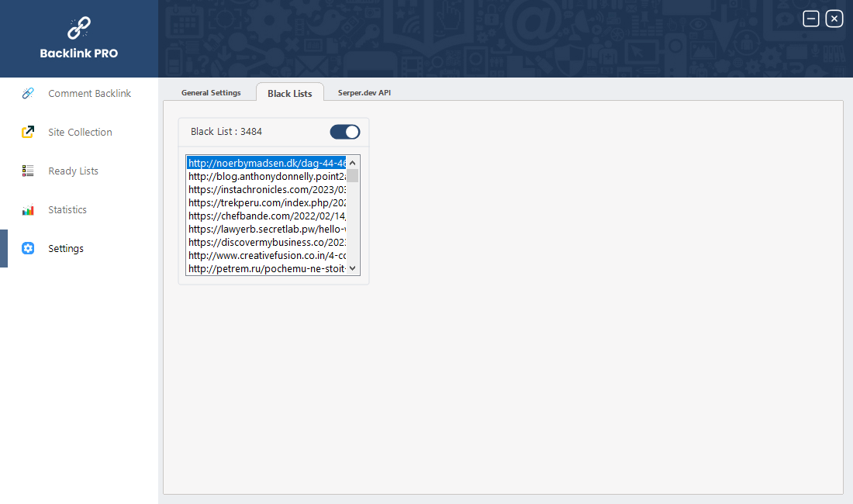
Task: Click the Settings gear icon
Action: 28,249
